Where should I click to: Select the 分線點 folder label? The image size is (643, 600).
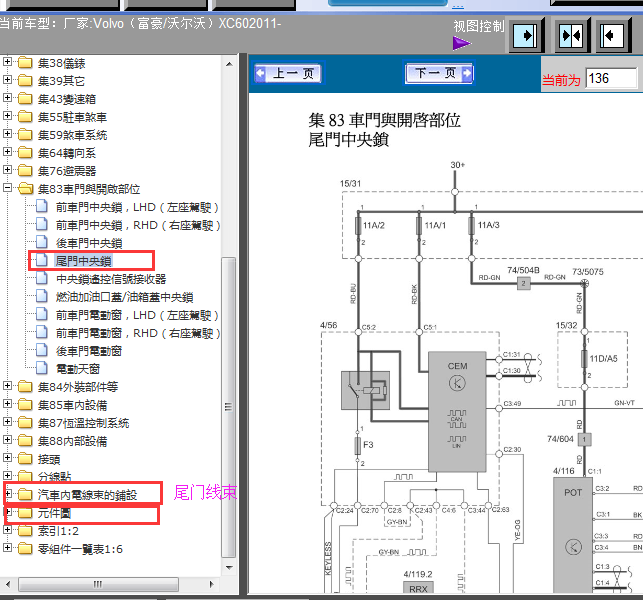point(54,476)
